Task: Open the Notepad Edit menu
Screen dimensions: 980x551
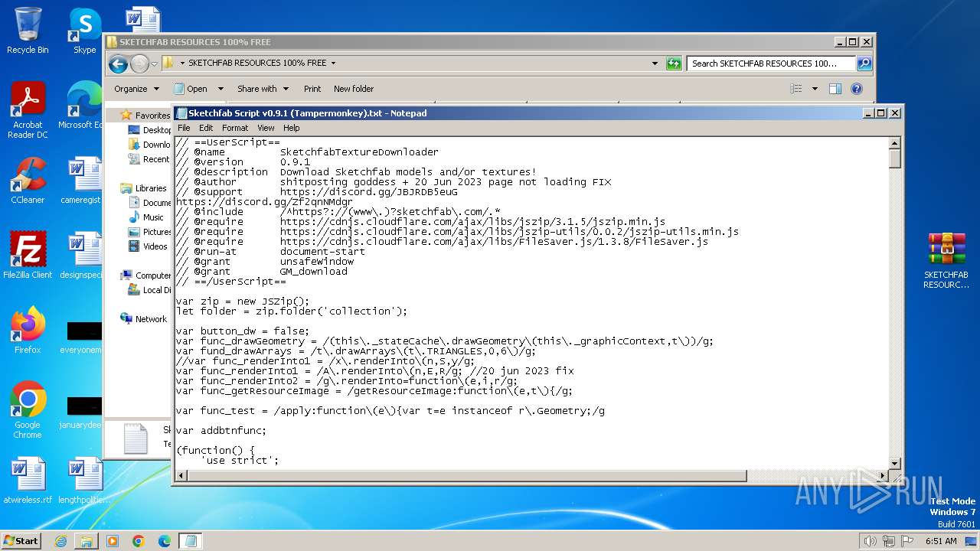Action: tap(206, 128)
